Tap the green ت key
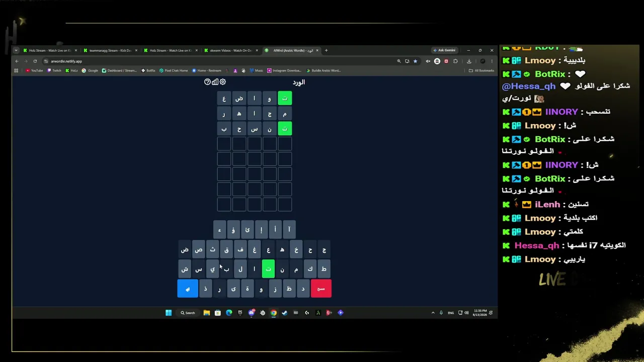 pyautogui.click(x=268, y=269)
